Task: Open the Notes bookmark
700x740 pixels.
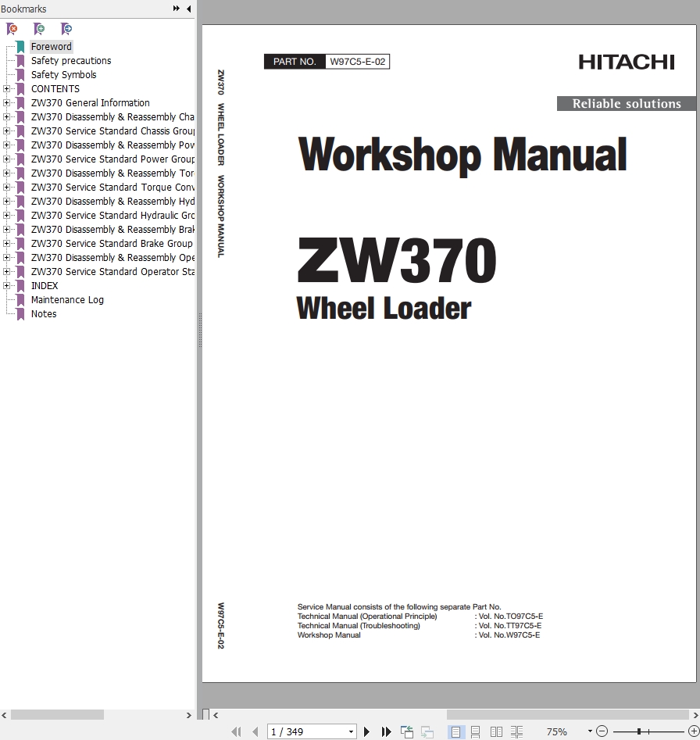Action: point(44,314)
